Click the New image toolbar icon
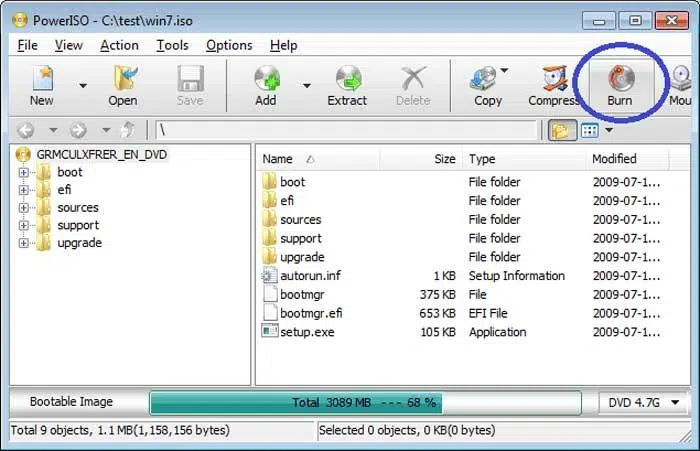 pos(42,86)
